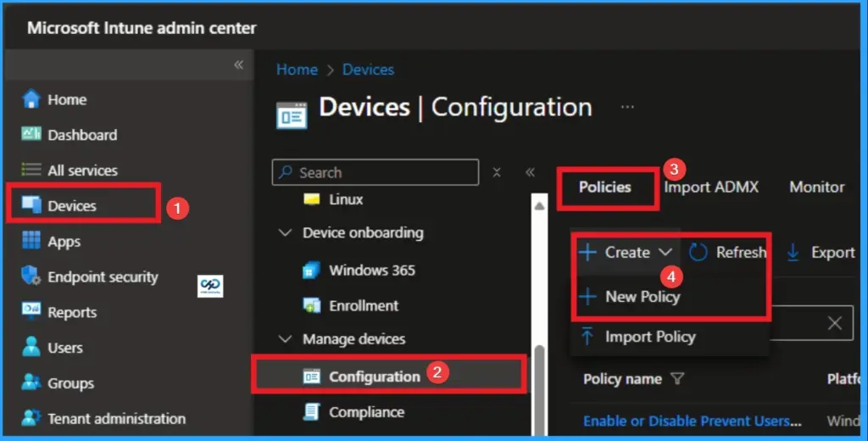Image resolution: width=868 pixels, height=441 pixels.
Task: Switch to the Policies tab
Action: [x=605, y=187]
